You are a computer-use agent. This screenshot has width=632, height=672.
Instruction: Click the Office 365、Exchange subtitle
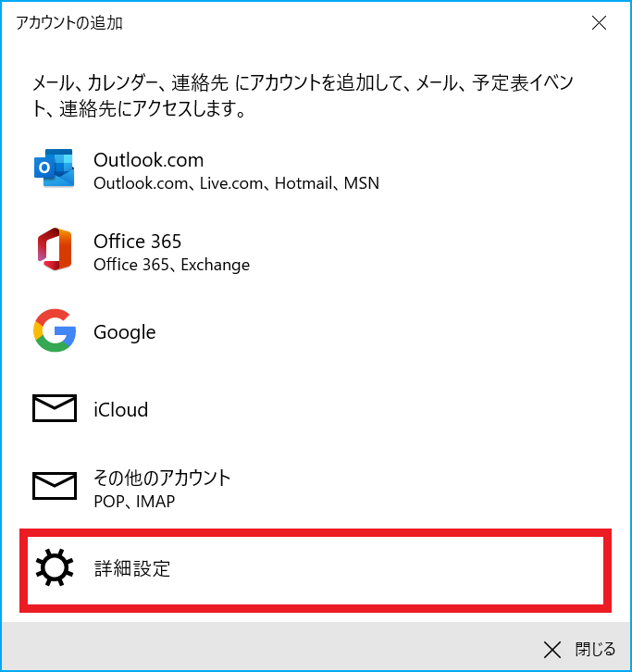tap(171, 265)
